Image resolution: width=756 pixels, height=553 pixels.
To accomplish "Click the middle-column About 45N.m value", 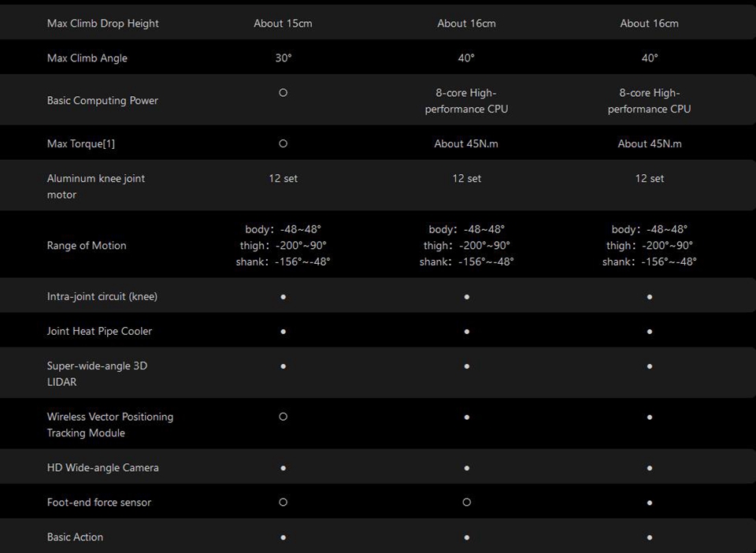I will point(466,143).
